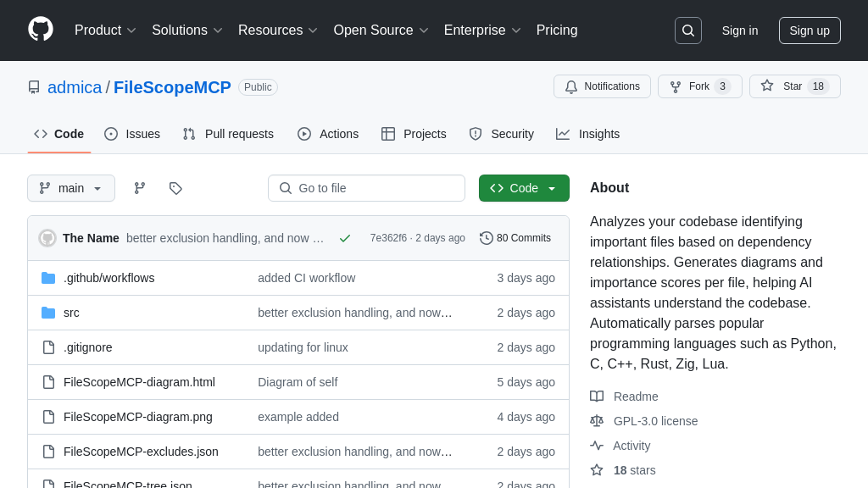View branches via the branch icon
The height and width of the screenshot is (488, 868).
coord(140,188)
